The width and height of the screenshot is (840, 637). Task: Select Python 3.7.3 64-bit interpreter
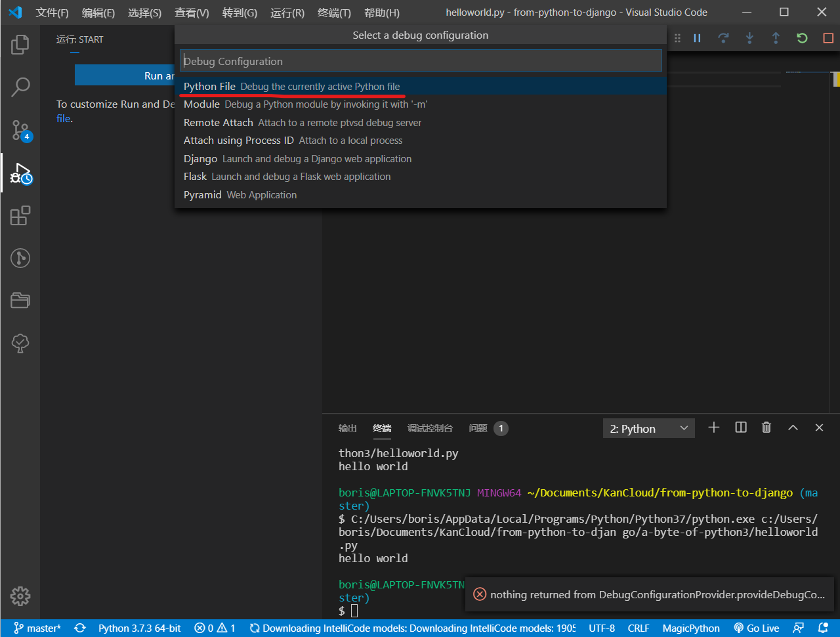[140, 628]
